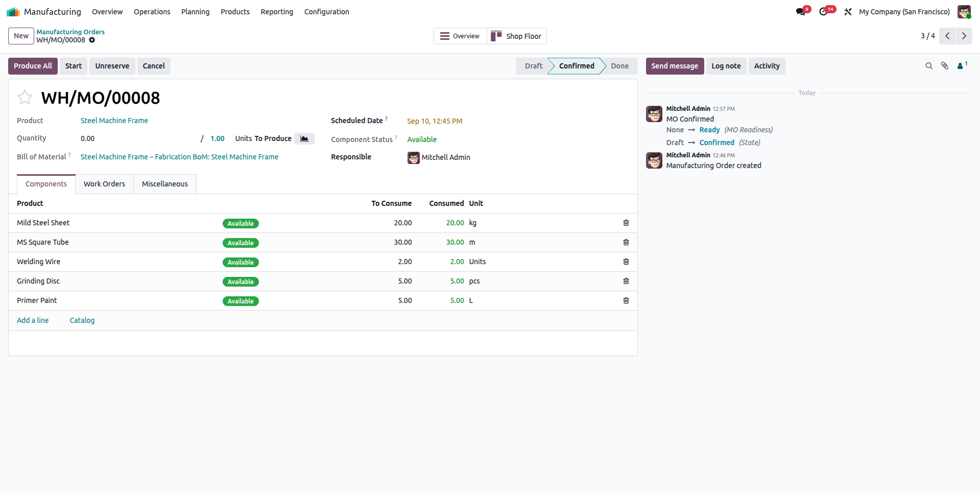Screen dimensions: 980x493
Task: Set the status bar to Done
Action: 619,66
